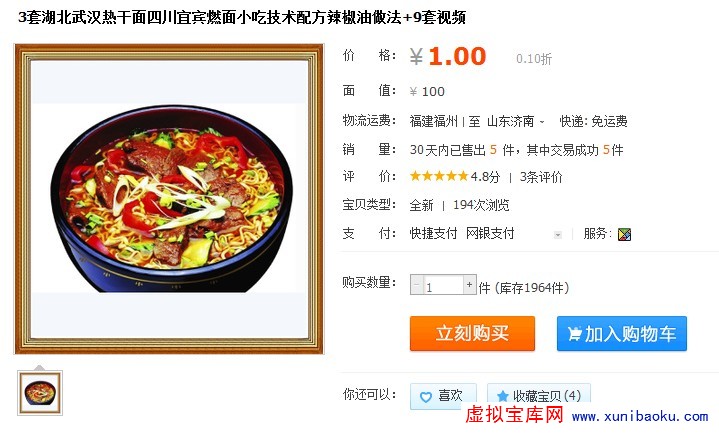Click the shopping cart icon in 加入购物车

point(574,333)
